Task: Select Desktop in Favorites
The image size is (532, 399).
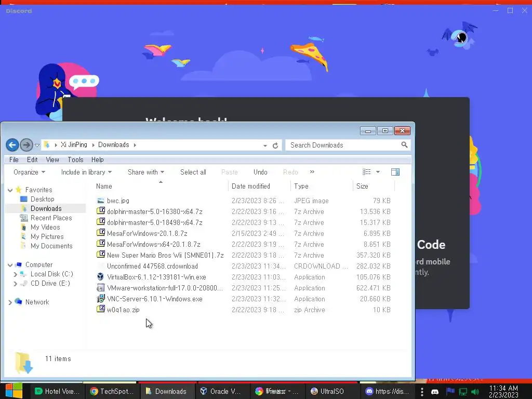Action: pyautogui.click(x=43, y=199)
